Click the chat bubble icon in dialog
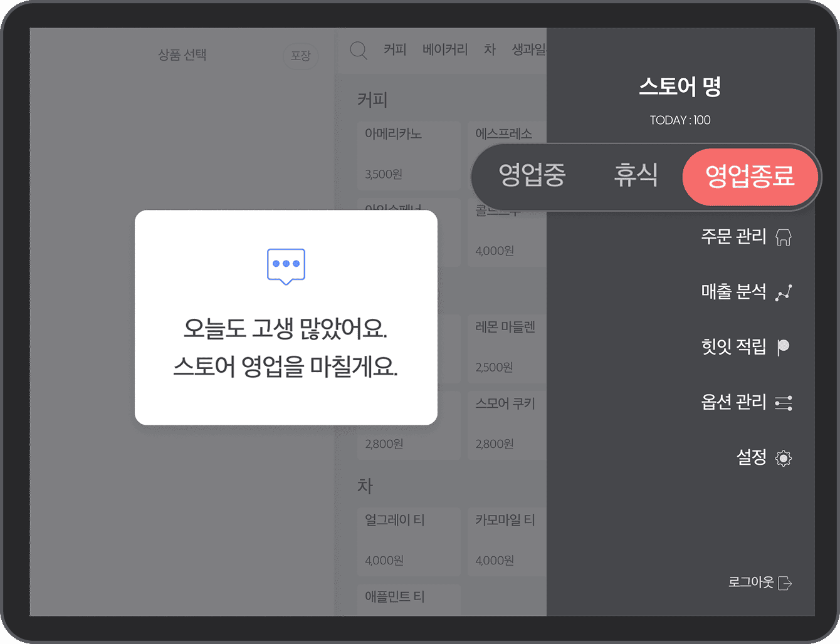 click(x=286, y=266)
